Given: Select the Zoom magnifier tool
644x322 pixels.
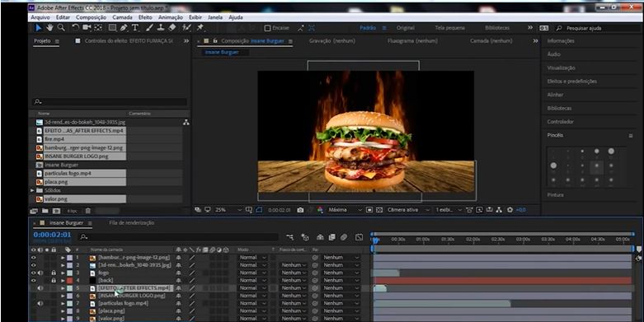Looking at the screenshot, I should pos(61,28).
